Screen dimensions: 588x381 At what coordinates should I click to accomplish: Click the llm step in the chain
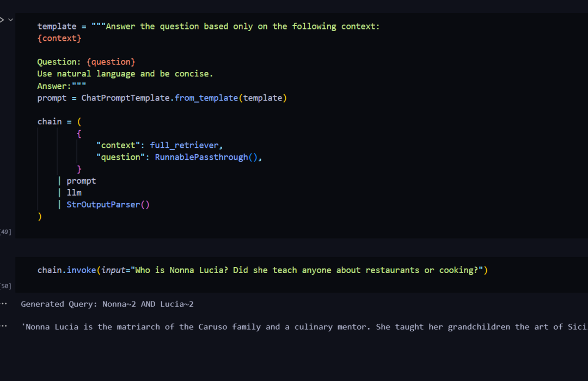coord(74,192)
